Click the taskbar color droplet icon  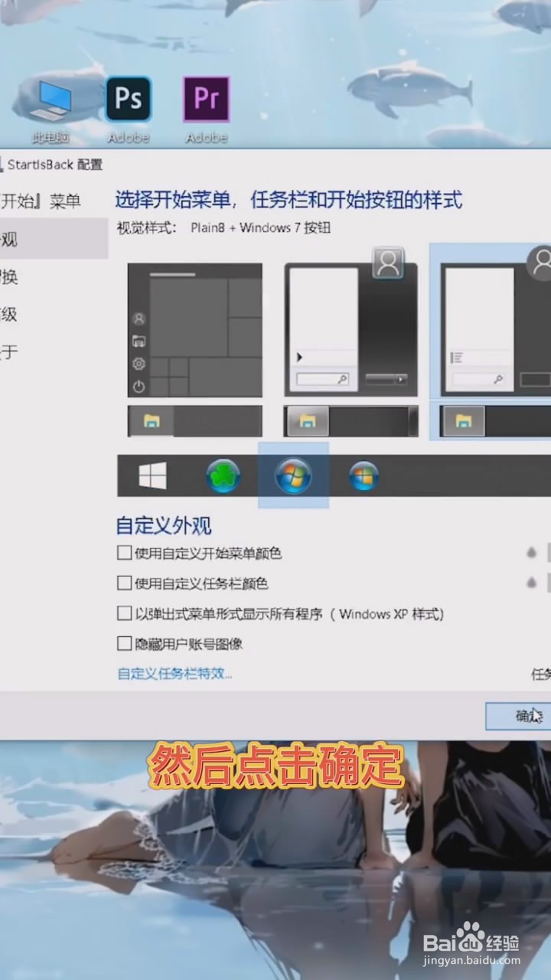(531, 583)
